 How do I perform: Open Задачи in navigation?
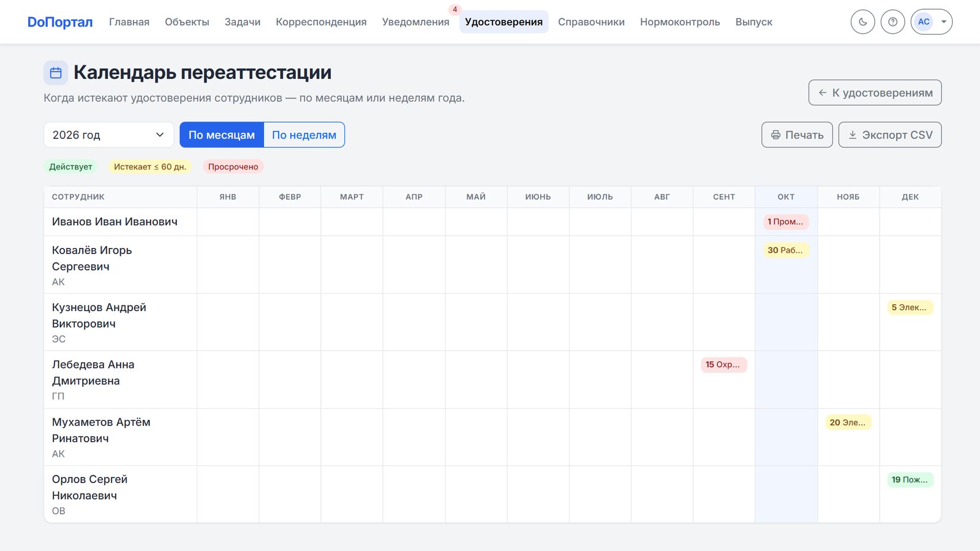[243, 22]
